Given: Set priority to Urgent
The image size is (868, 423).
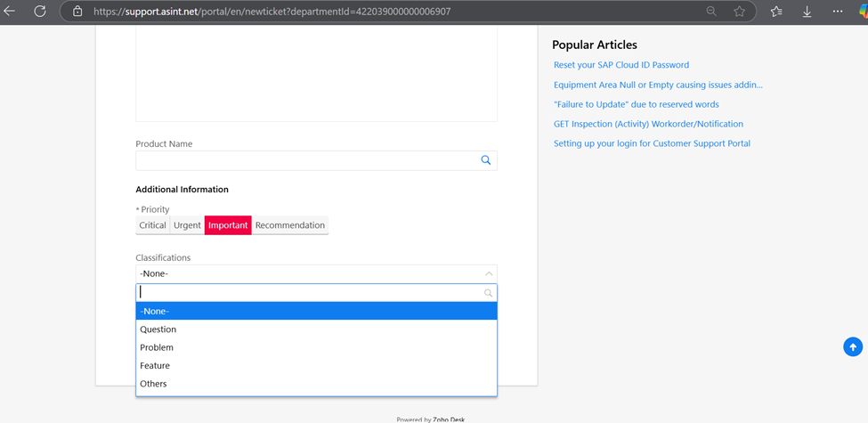Looking at the screenshot, I should pyautogui.click(x=187, y=225).
